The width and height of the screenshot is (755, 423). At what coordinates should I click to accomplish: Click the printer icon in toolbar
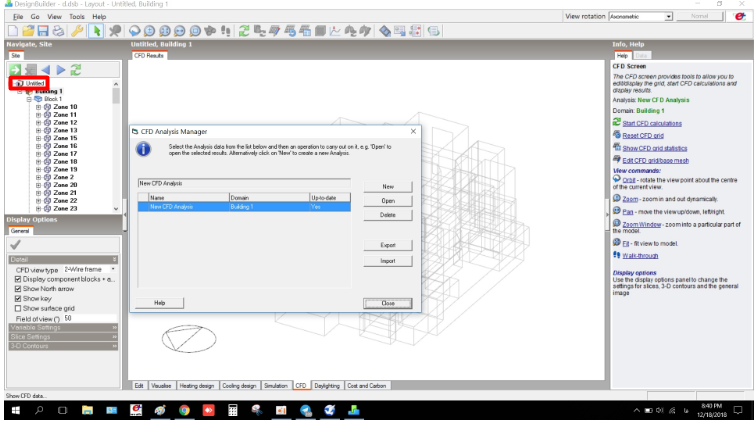[58, 31]
